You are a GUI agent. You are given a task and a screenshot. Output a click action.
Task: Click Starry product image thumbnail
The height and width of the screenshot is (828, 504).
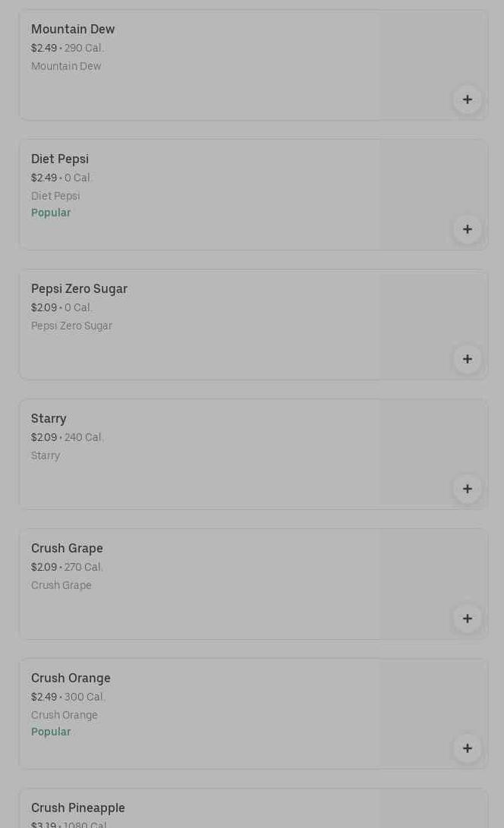coord(433,444)
